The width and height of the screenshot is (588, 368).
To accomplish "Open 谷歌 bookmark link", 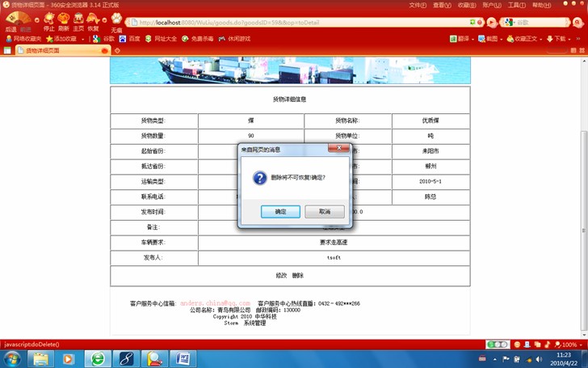I will [x=104, y=39].
